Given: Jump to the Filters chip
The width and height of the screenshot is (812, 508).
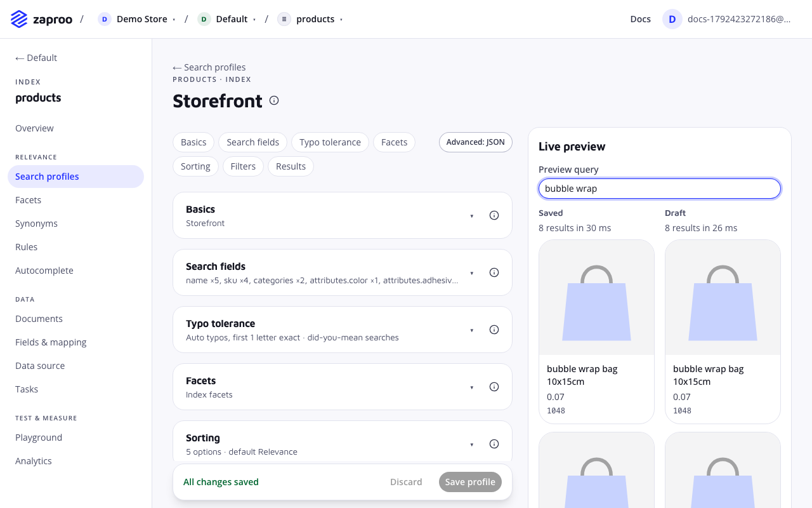Looking at the screenshot, I should click(243, 166).
